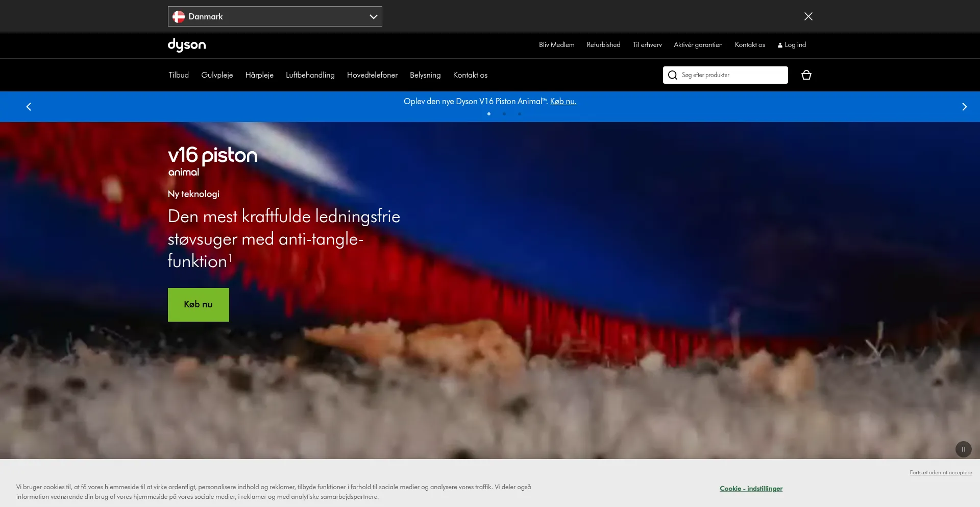Open Cookie - indstillinger link

pos(751,489)
